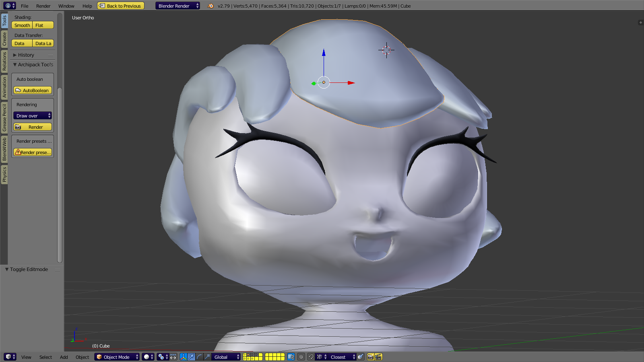This screenshot has height=362, width=644.
Task: Apply Flat shading
Action: coord(43,25)
